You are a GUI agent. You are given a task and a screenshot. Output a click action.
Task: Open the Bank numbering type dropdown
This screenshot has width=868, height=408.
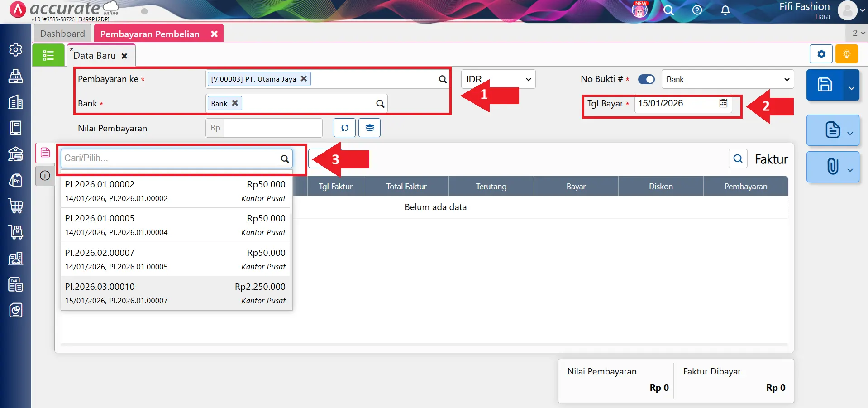click(727, 79)
